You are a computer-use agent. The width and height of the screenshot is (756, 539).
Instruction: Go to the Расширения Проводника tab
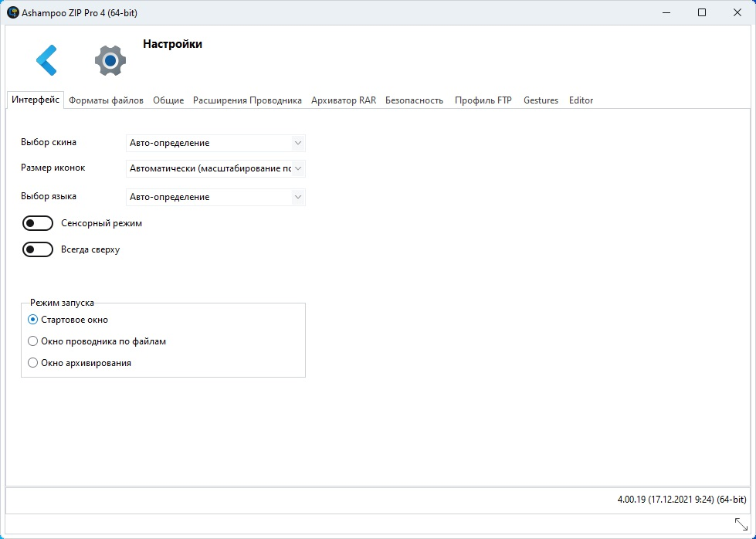point(247,100)
